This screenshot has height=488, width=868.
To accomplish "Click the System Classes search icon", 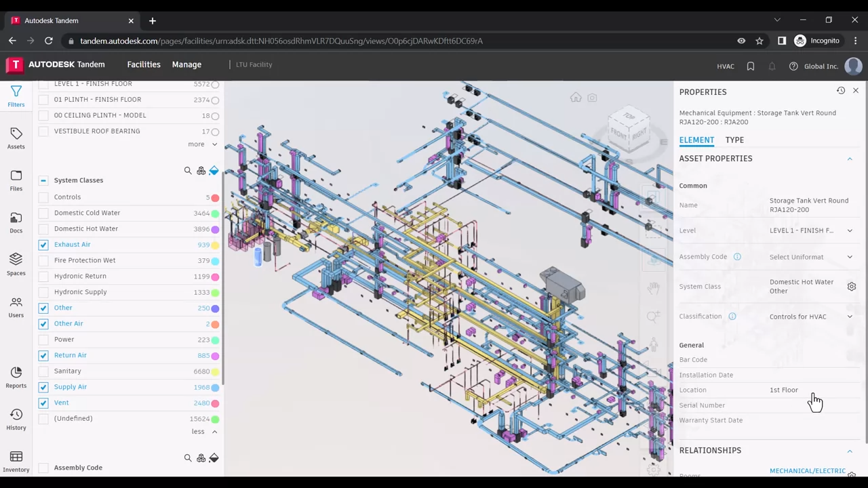I will [x=188, y=171].
